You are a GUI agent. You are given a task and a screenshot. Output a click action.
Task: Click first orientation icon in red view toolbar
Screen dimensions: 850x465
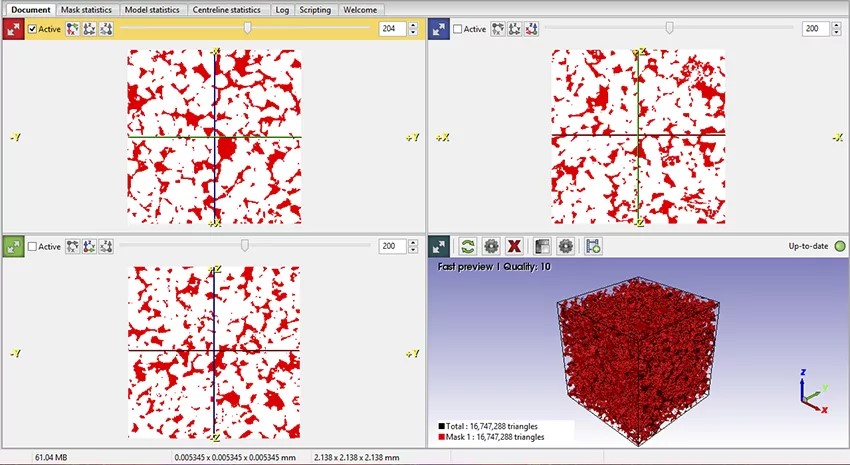pos(73,29)
